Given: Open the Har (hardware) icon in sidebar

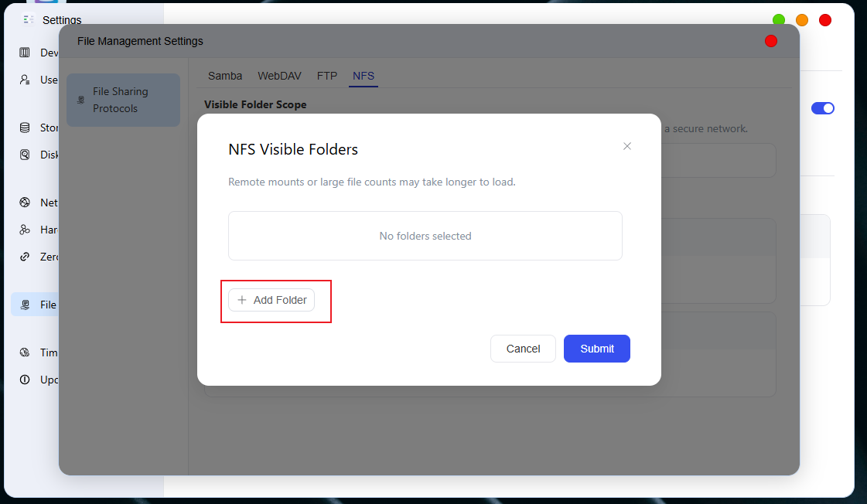Looking at the screenshot, I should 25,230.
